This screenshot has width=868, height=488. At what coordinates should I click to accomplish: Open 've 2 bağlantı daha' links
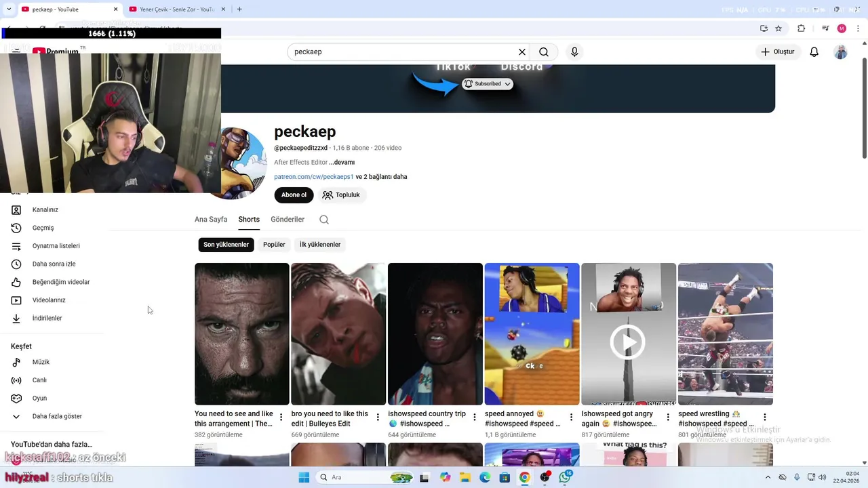pos(381,177)
